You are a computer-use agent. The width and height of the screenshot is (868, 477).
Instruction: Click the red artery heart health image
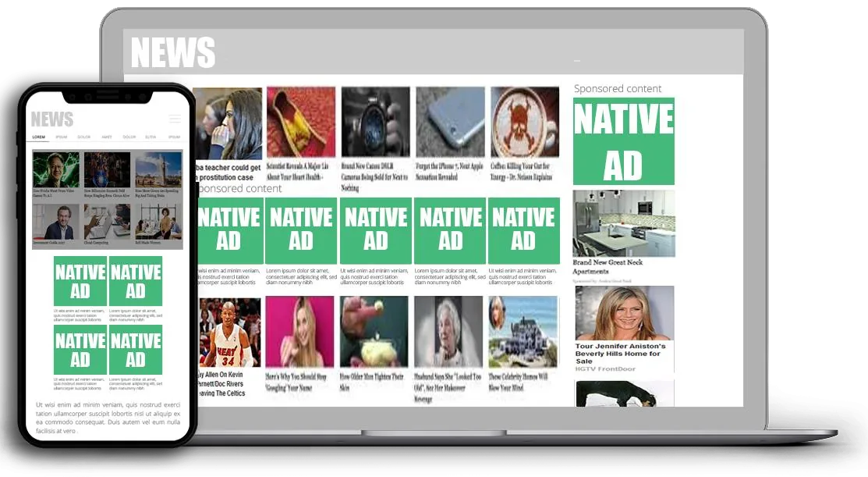point(301,122)
